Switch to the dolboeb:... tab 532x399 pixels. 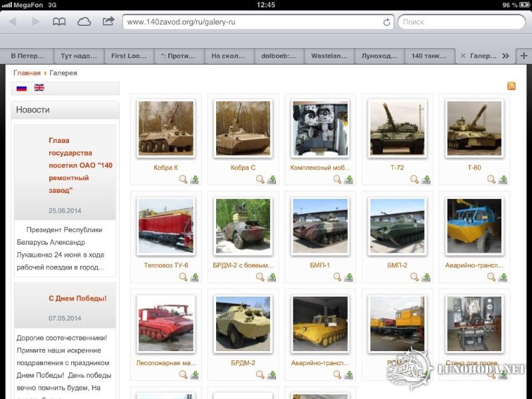click(x=279, y=56)
